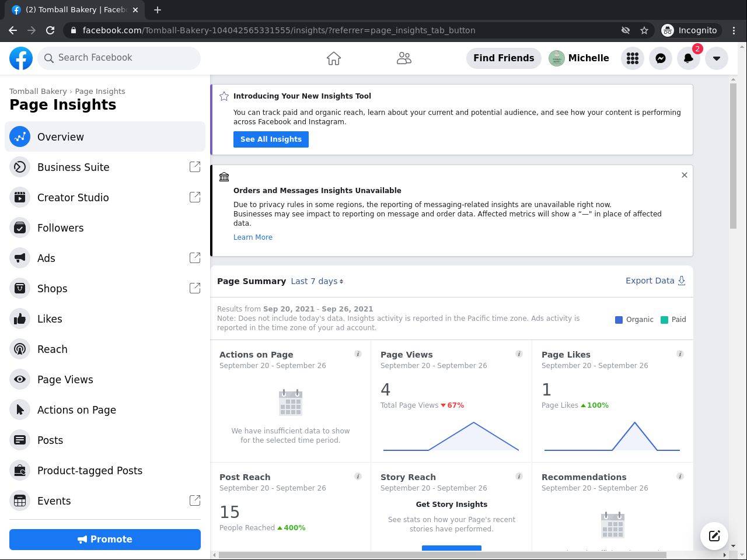Open the notifications bell

(689, 58)
